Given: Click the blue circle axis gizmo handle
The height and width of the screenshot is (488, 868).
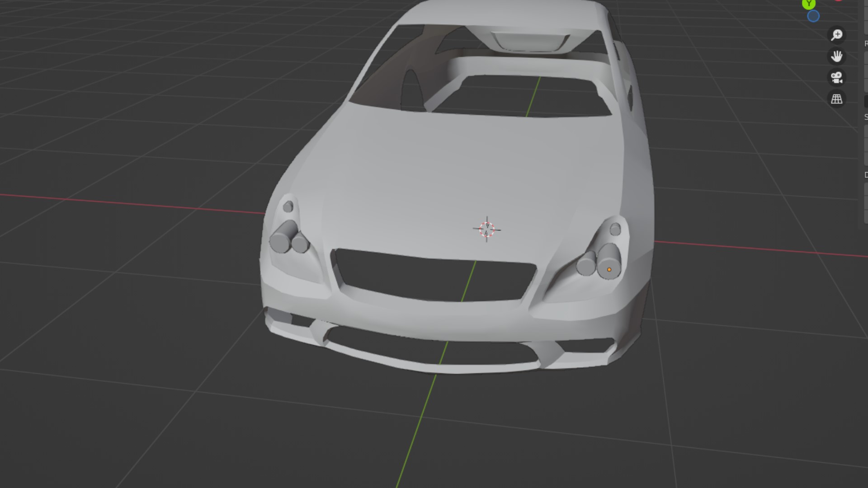Looking at the screenshot, I should click(813, 16).
